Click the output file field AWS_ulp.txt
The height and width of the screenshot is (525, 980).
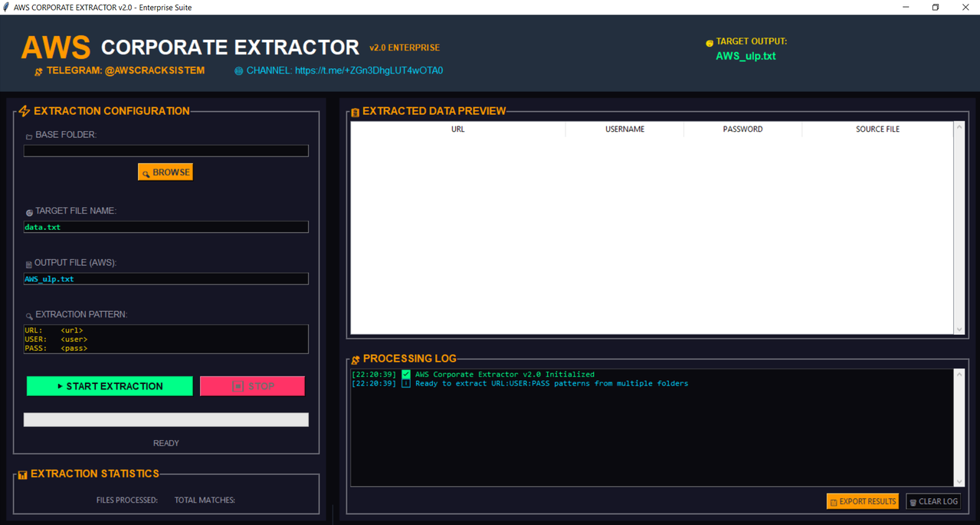[166, 279]
